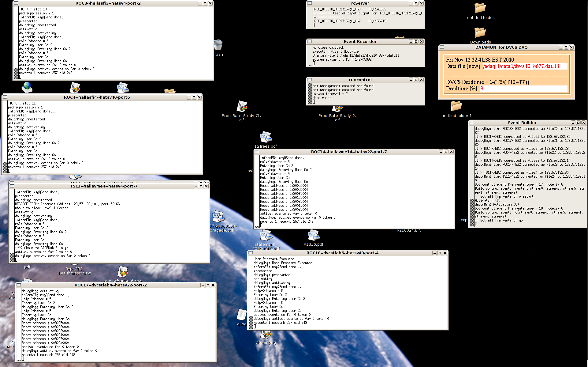Open the globe web browser desktop icon
Image resolution: width=588 pixels, height=367 pixels.
click(x=27, y=87)
